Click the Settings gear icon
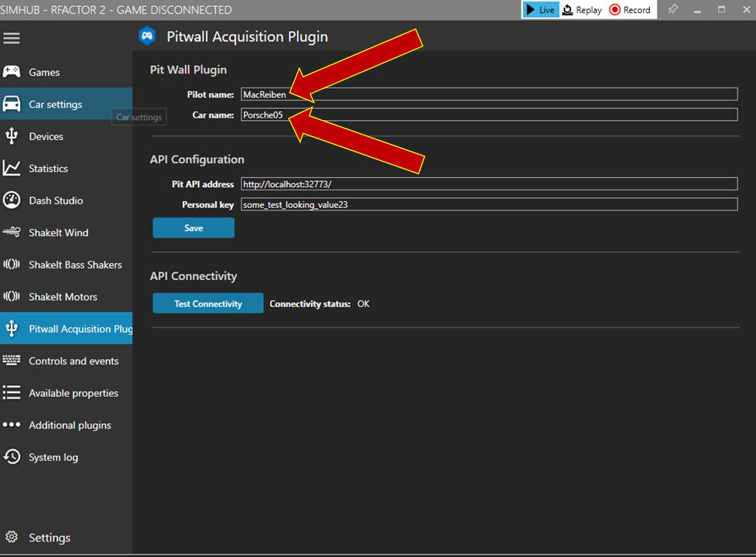This screenshot has width=756, height=557. [x=12, y=537]
